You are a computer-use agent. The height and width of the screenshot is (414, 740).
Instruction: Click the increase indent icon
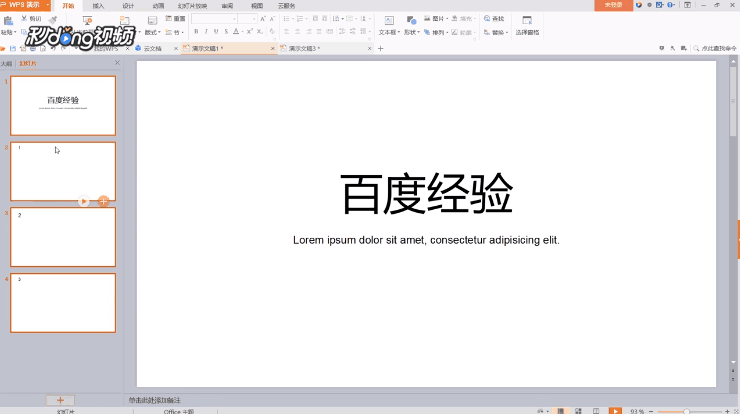tap(325, 19)
